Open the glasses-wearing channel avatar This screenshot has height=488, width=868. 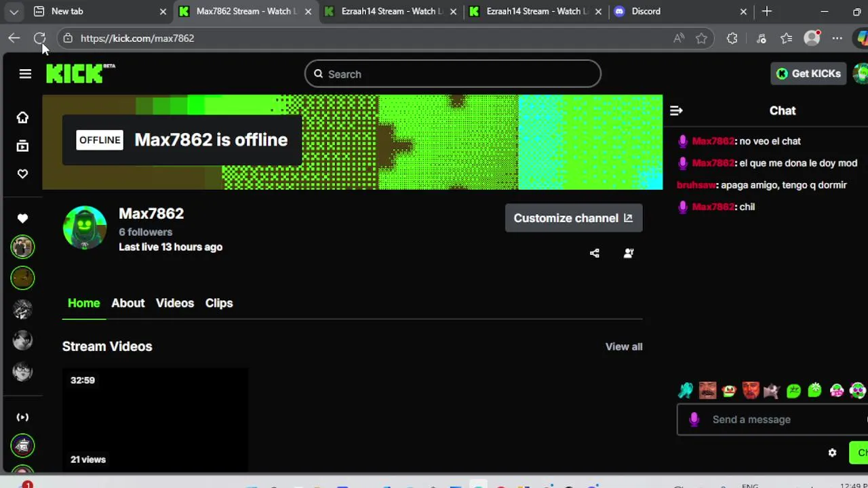point(22,371)
